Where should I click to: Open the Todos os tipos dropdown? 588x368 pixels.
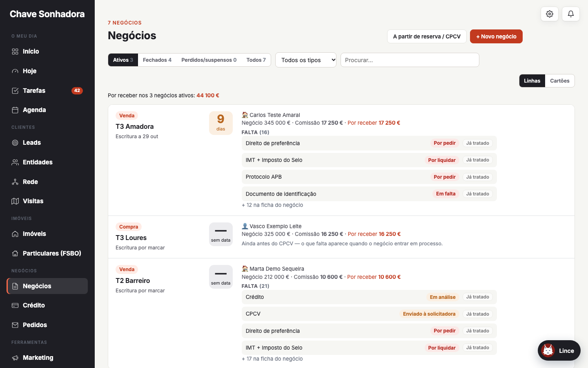[x=306, y=60]
